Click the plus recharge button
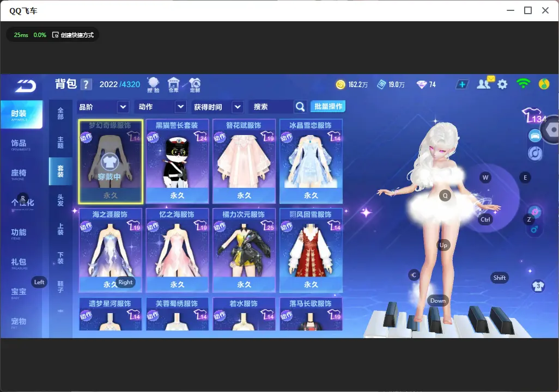Screen dimensions: 559x392 point(461,84)
